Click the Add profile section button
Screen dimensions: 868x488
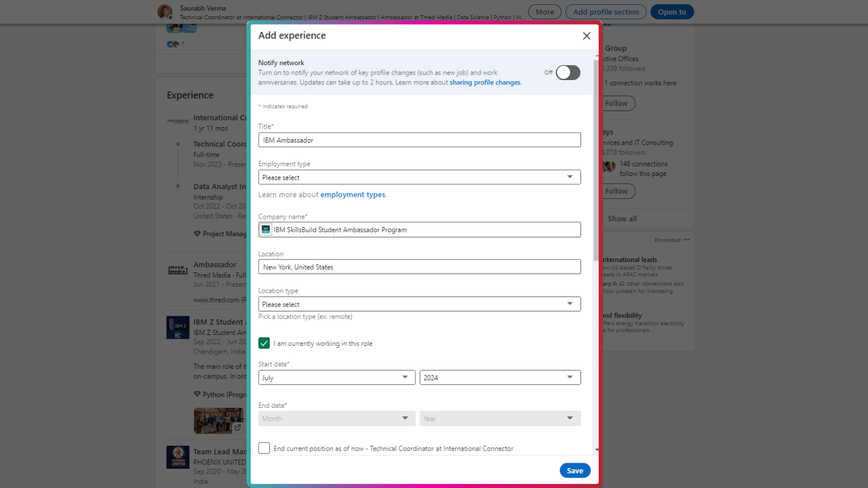click(x=606, y=12)
